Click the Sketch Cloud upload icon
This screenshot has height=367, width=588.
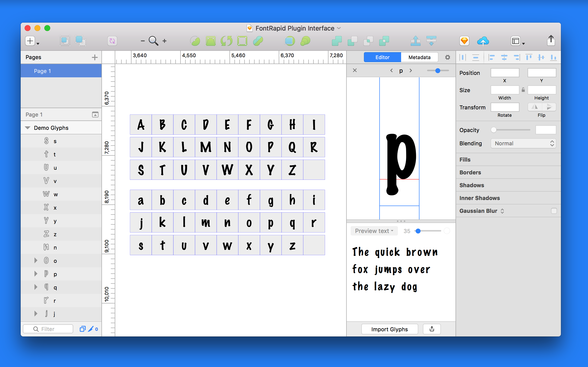pyautogui.click(x=483, y=41)
